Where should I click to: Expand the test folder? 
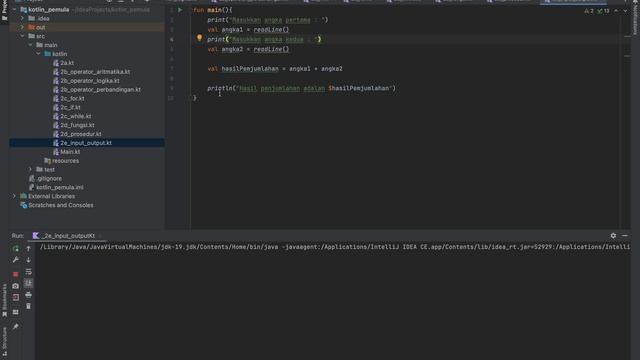click(31, 169)
